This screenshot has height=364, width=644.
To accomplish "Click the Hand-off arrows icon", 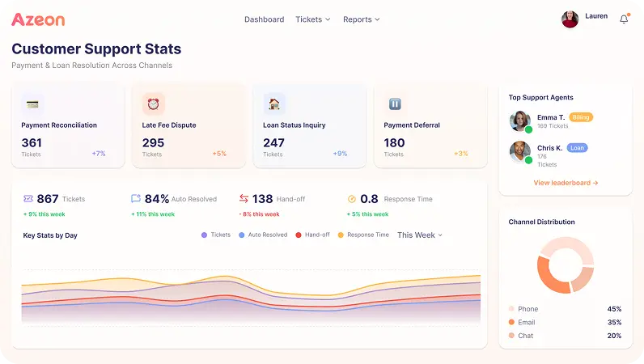I will point(244,198).
